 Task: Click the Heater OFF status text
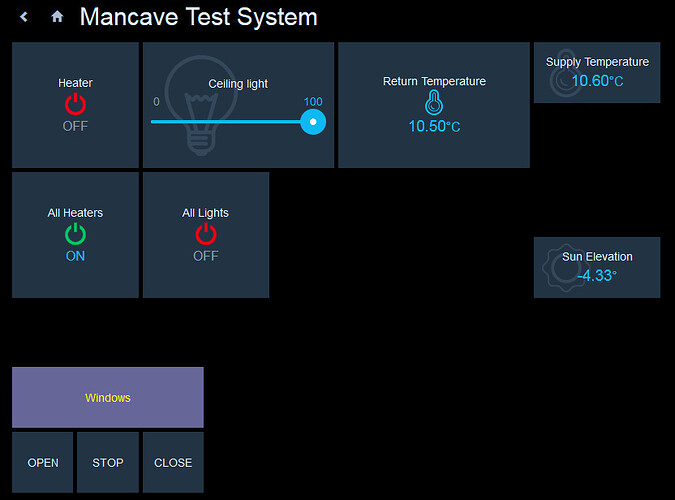[75, 126]
